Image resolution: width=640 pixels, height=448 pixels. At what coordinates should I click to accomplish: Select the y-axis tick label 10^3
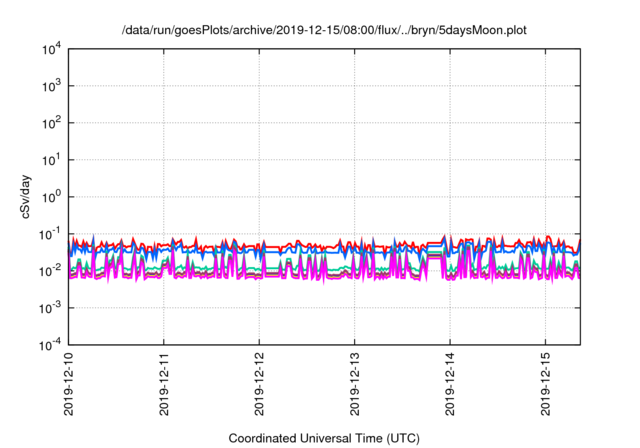pos(52,86)
